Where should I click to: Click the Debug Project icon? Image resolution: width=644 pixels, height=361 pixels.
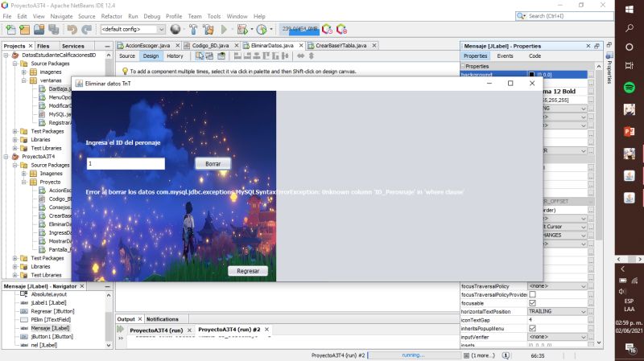point(242,29)
